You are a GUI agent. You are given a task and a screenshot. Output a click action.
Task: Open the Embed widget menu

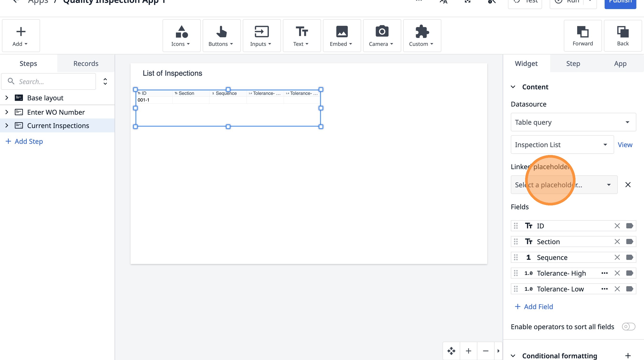pos(342,36)
